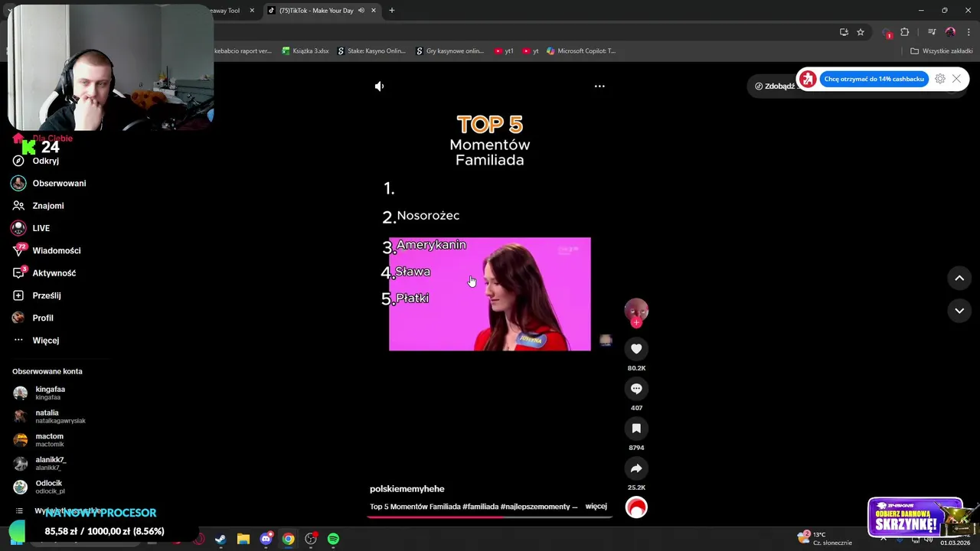Open Gry kasynowe online bookmark

449,51
